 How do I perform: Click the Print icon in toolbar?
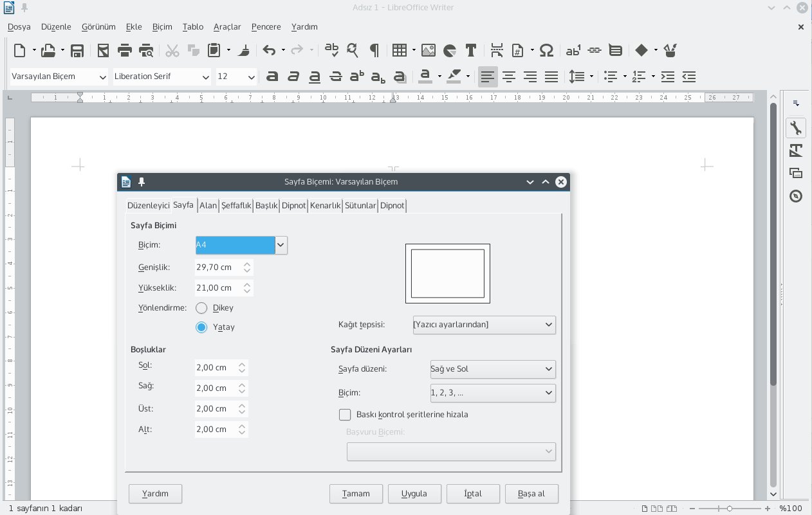tap(125, 50)
